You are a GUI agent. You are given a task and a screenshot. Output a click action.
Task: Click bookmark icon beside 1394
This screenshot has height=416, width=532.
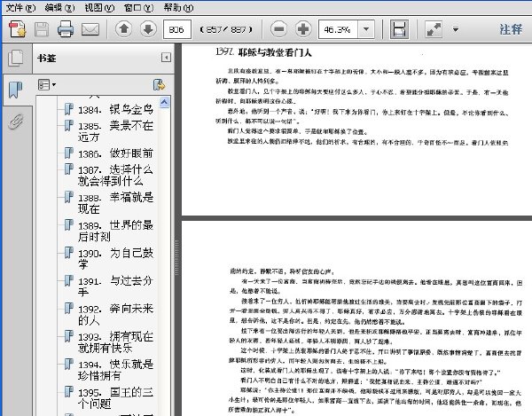(x=69, y=364)
